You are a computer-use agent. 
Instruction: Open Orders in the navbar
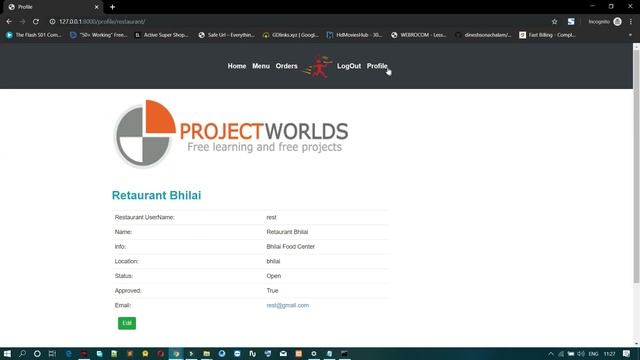tap(287, 66)
